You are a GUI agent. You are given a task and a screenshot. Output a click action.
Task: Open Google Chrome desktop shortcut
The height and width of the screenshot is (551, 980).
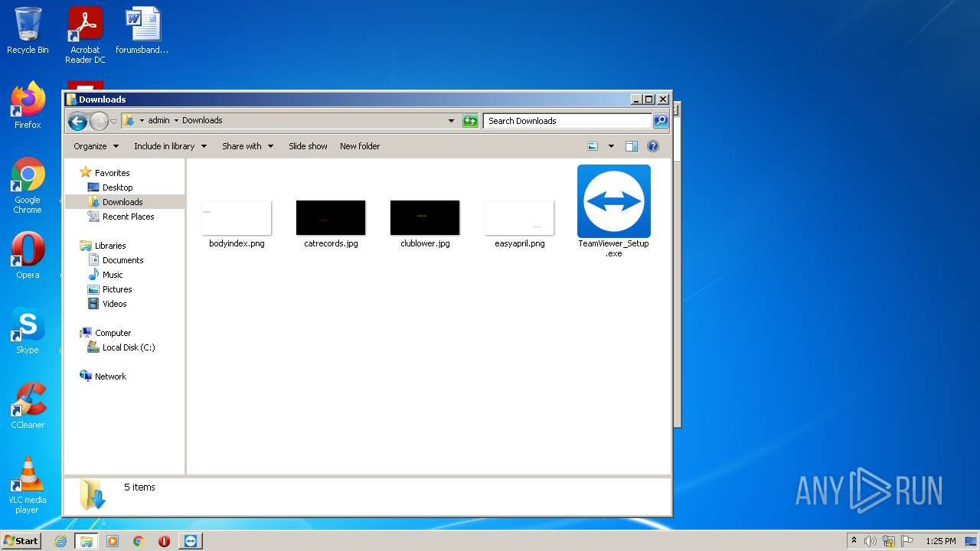tap(28, 184)
